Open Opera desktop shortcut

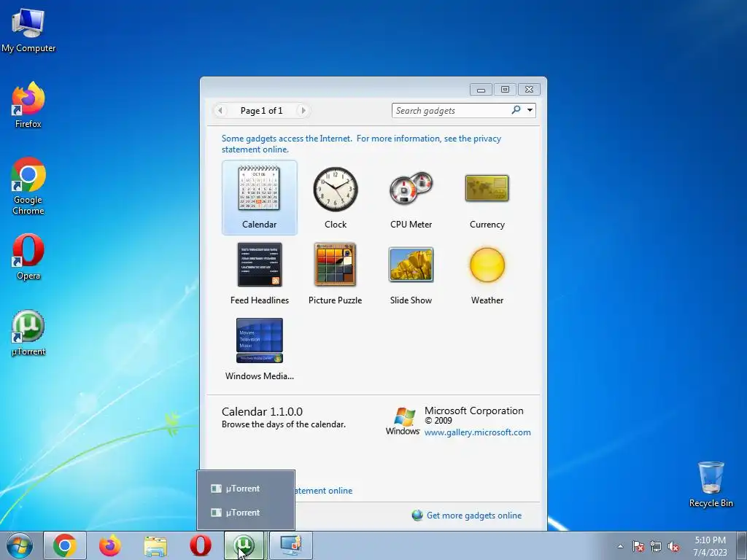coord(28,257)
